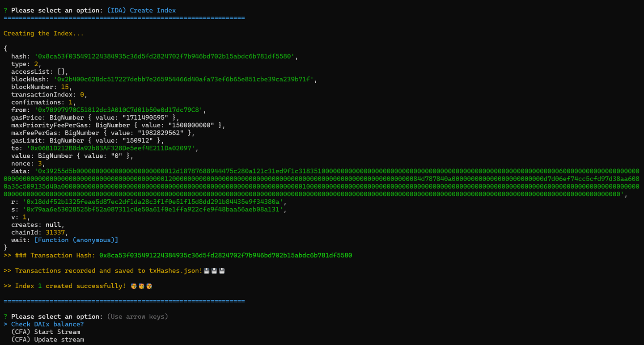The height and width of the screenshot is (345, 644).
Task: Click the 'r' signature value 0x18ddf52b...
Action: [x=153, y=202]
